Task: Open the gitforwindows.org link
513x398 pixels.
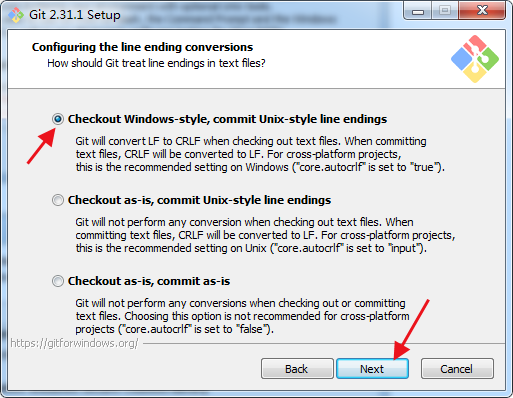Action: 74,343
